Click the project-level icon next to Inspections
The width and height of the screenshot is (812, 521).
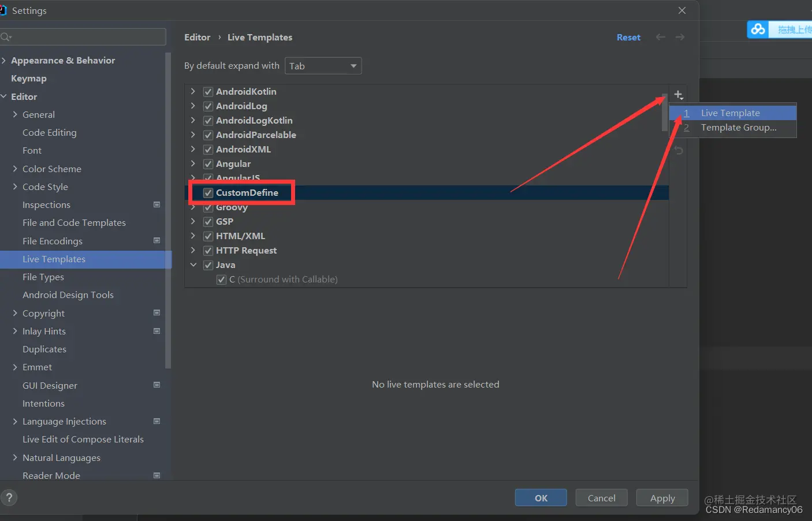[157, 204]
